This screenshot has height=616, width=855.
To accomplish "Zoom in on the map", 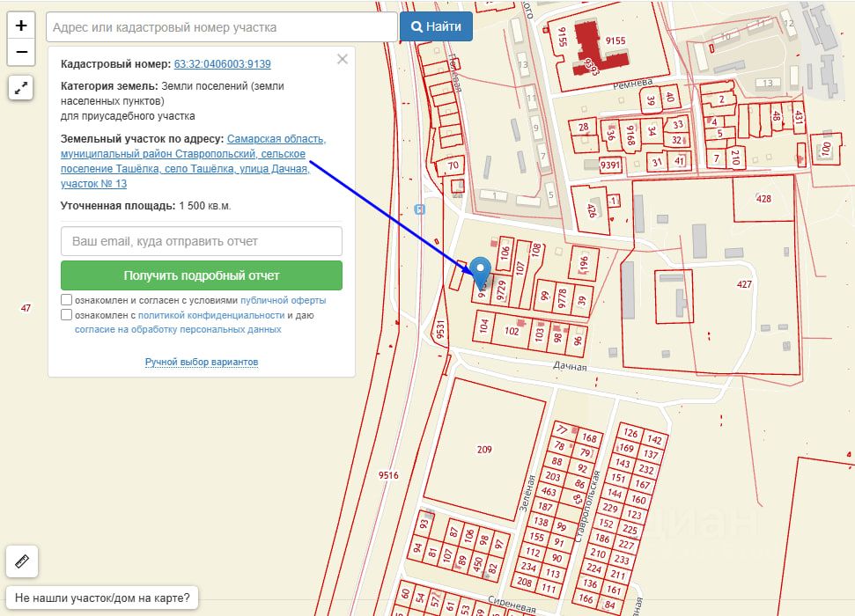I will click(22, 26).
